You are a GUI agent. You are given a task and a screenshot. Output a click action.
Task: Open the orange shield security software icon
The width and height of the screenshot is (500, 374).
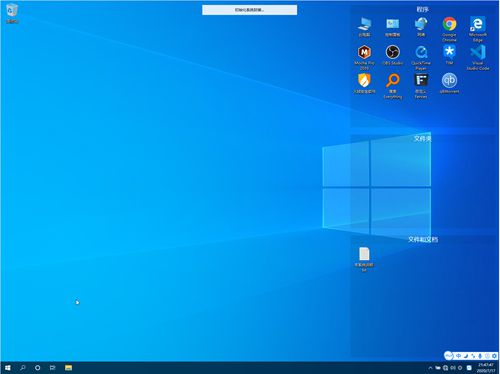[364, 83]
